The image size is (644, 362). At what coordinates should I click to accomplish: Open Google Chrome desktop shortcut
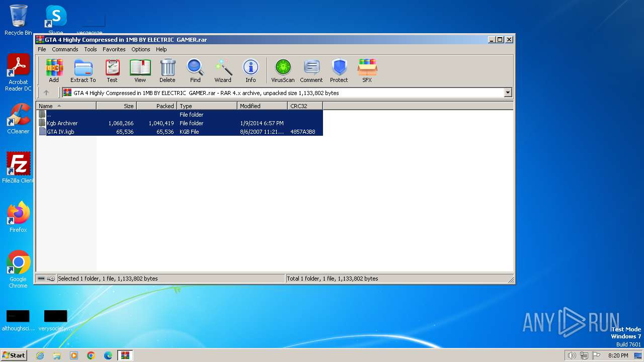(x=18, y=269)
